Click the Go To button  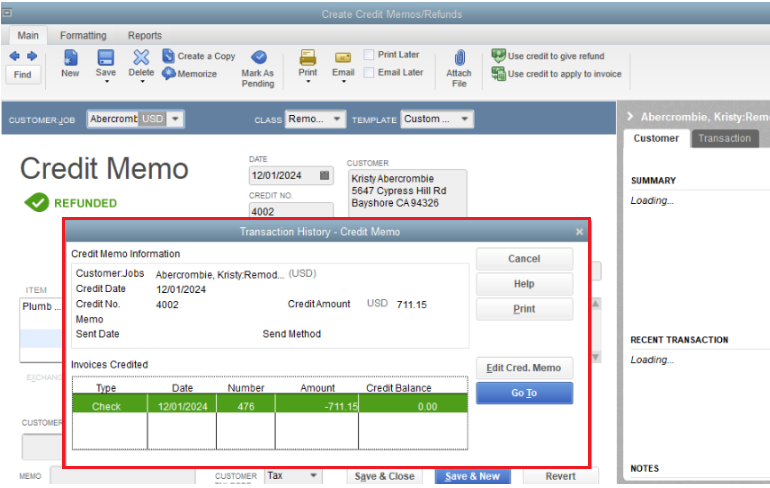524,394
